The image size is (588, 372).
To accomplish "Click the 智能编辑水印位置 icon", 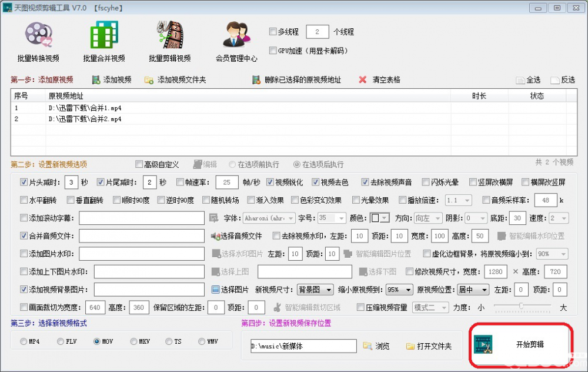I will pos(502,236).
